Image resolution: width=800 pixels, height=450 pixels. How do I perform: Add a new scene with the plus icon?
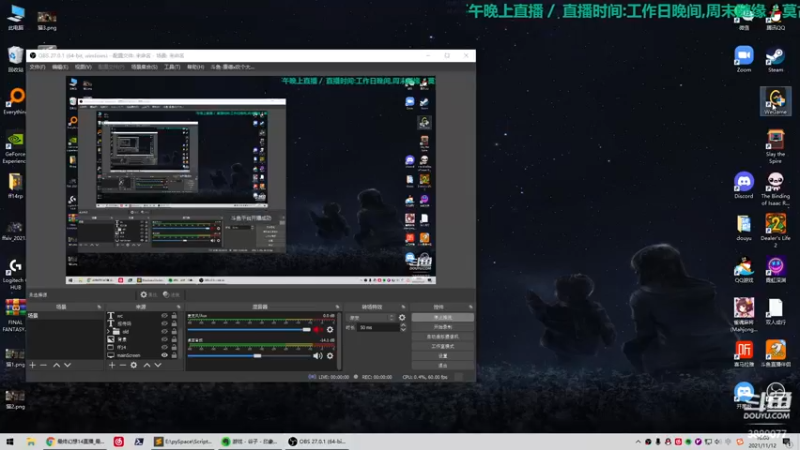point(33,365)
